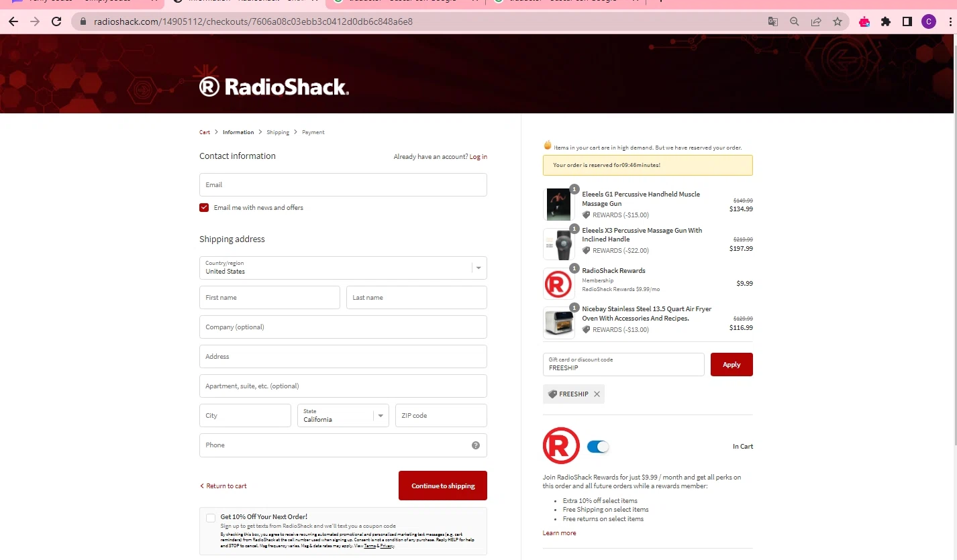Viewport: 957px width, 560px height.
Task: Click the red robot extension icon
Action: coord(864,21)
